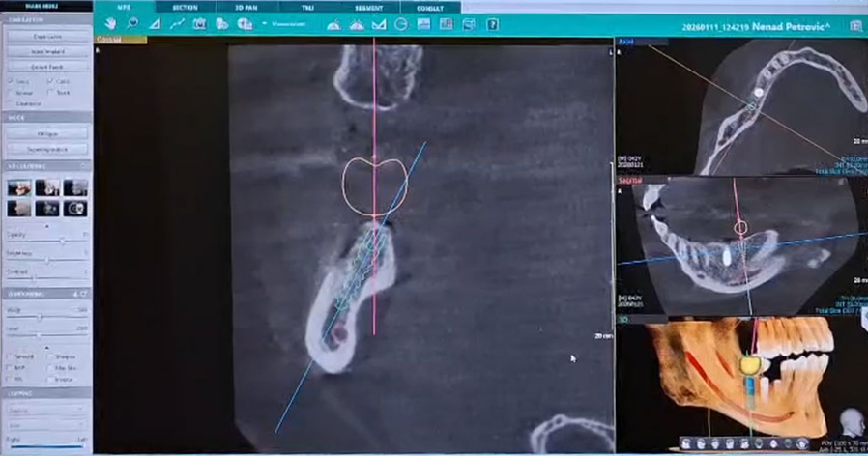Open the first Clipping dropdown
Image resolution: width=868 pixels, height=456 pixels.
46,411
